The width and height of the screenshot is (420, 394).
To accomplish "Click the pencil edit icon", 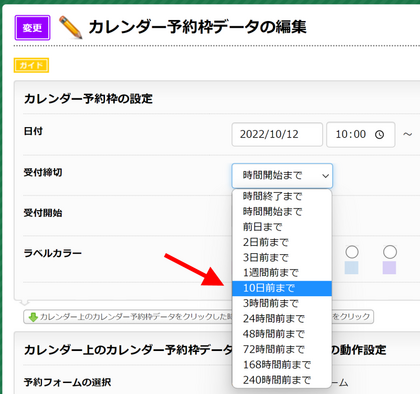I will click(x=70, y=27).
